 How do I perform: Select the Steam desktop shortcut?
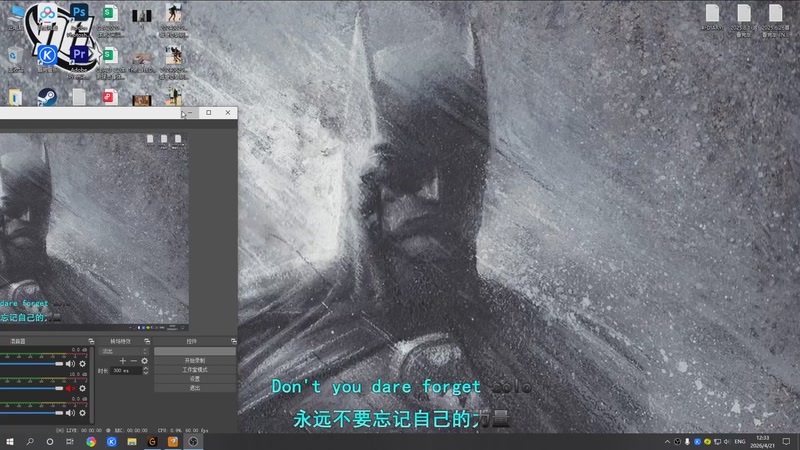tap(47, 97)
